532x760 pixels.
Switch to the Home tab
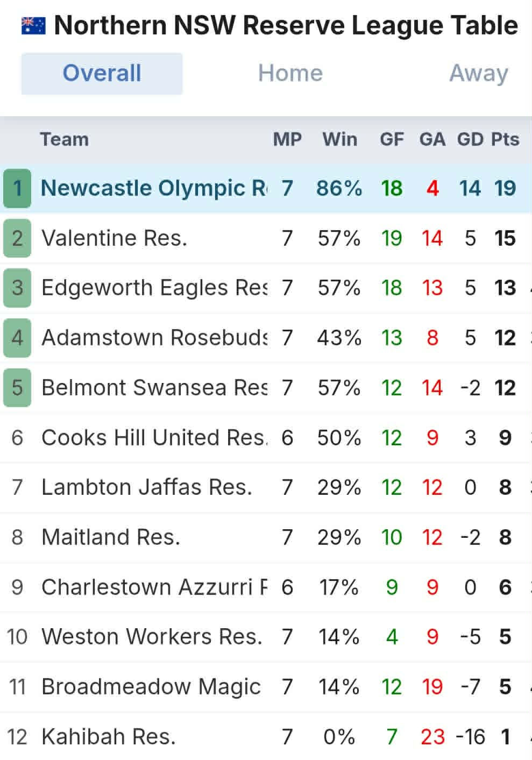pos(290,73)
